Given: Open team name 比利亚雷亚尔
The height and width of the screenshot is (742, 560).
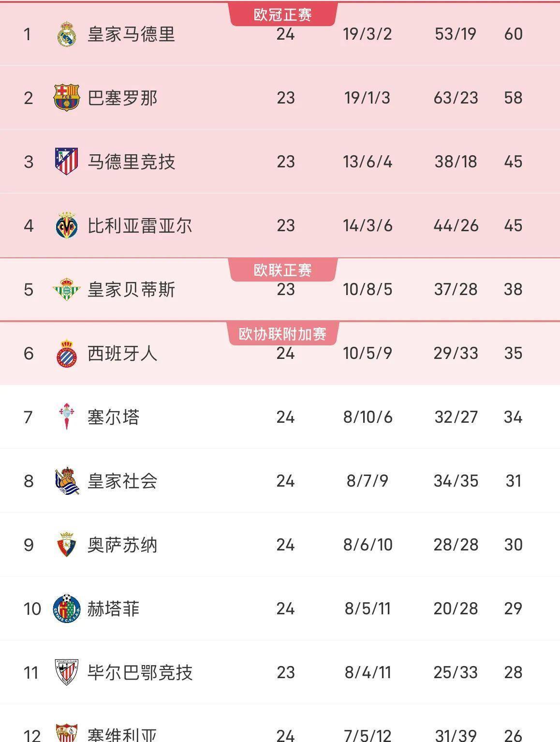Looking at the screenshot, I should pos(140,226).
